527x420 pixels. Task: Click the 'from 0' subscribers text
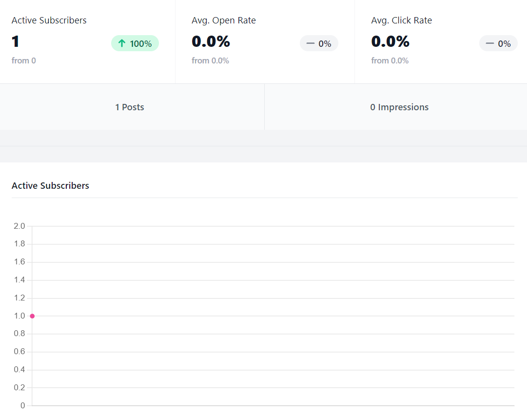pos(24,61)
